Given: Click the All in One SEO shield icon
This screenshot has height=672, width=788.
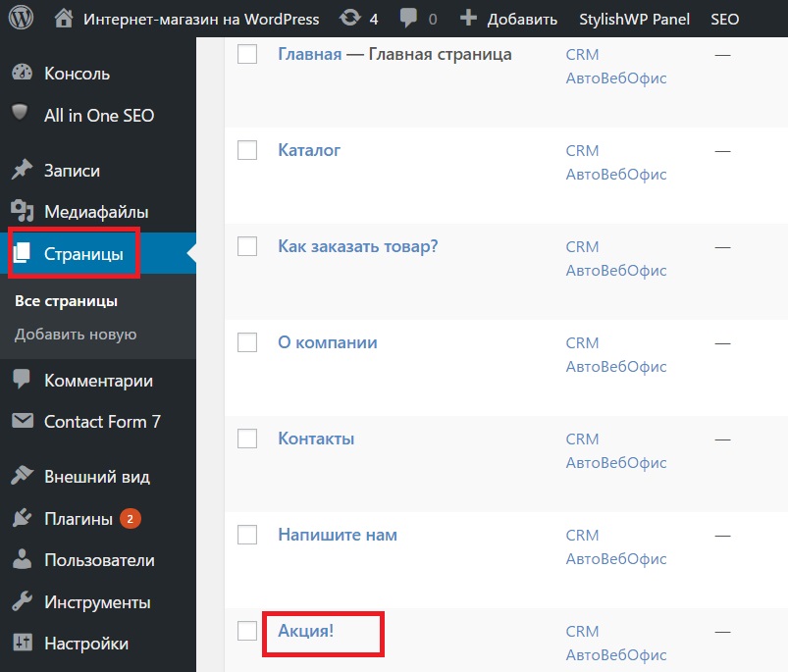Looking at the screenshot, I should (x=22, y=114).
